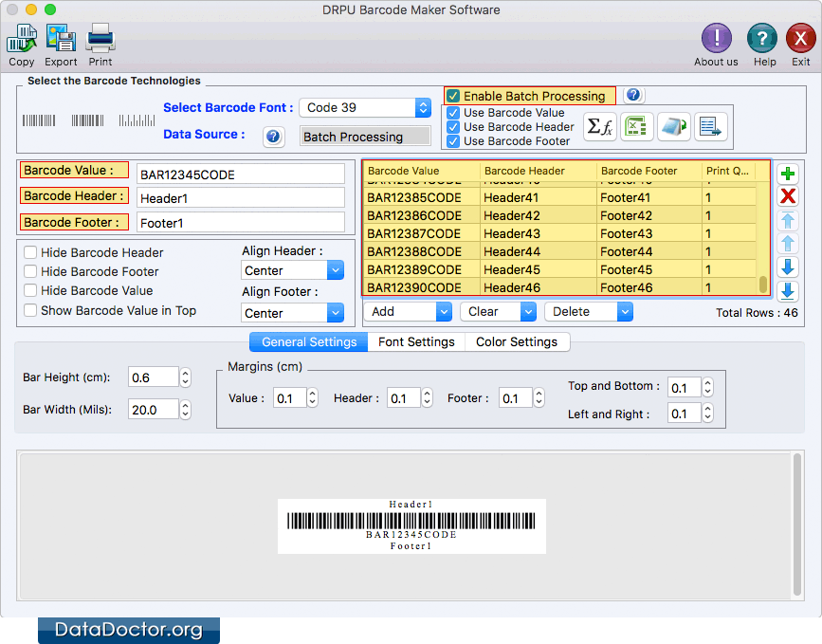Click the export list icon with blue arrow
Screen dimensions: 822x644
coord(711,127)
